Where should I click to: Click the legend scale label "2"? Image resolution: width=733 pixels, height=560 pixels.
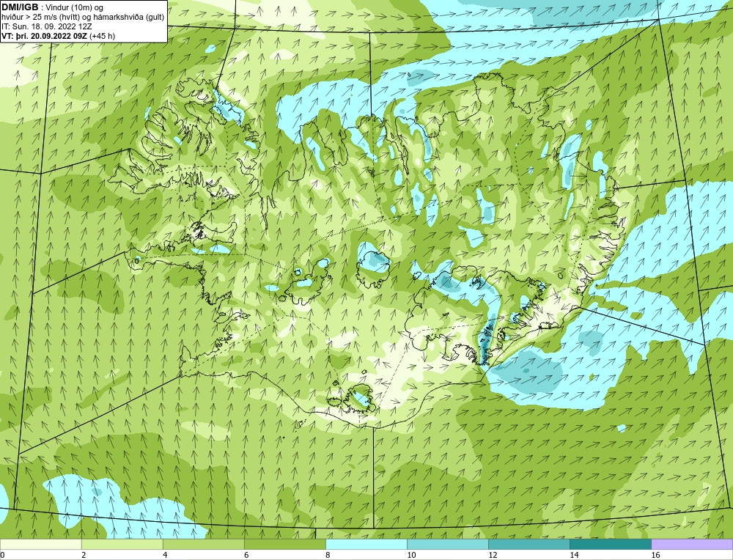[x=84, y=555]
